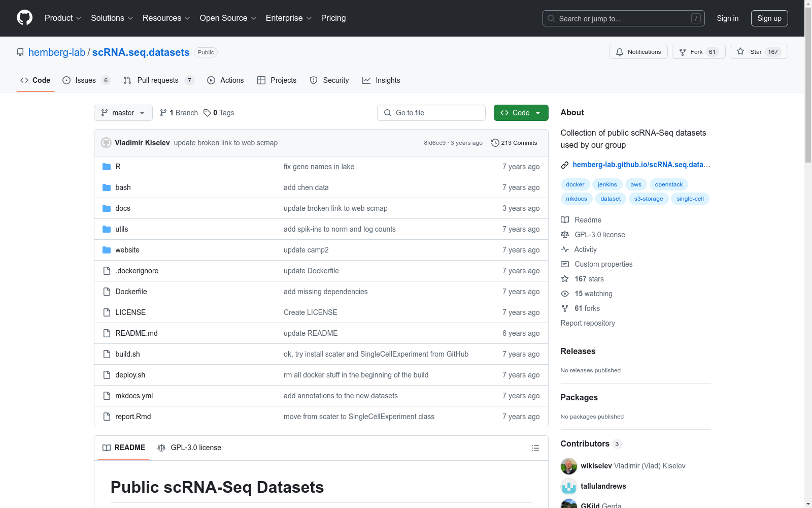812x508 pixels.
Task: Click the Dockerfile file icon
Action: 107,292
